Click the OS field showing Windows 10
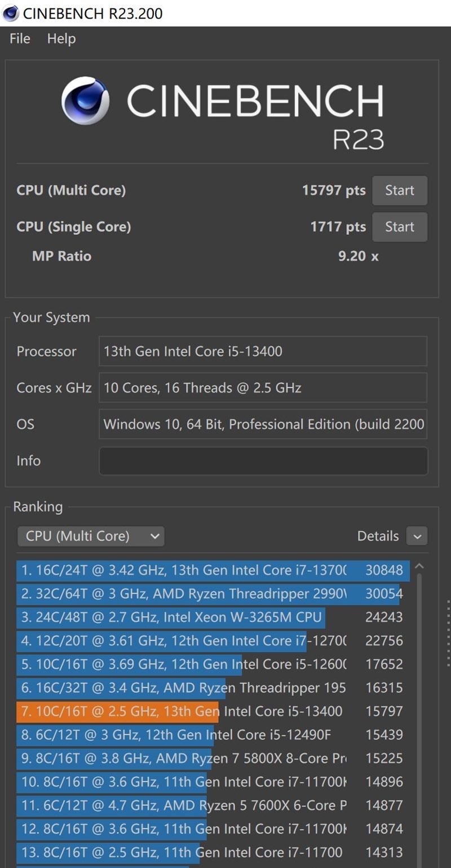The height and width of the screenshot is (868, 451). point(263,424)
